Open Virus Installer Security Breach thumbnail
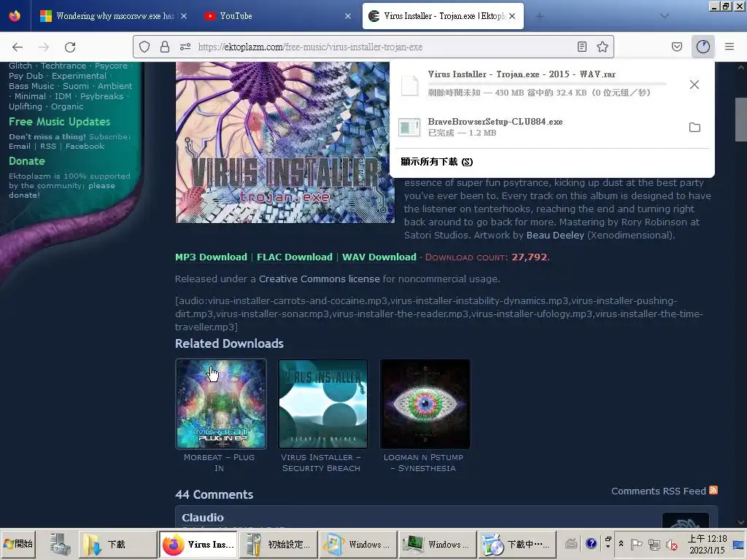Screen dimensions: 747x560 pos(323,404)
